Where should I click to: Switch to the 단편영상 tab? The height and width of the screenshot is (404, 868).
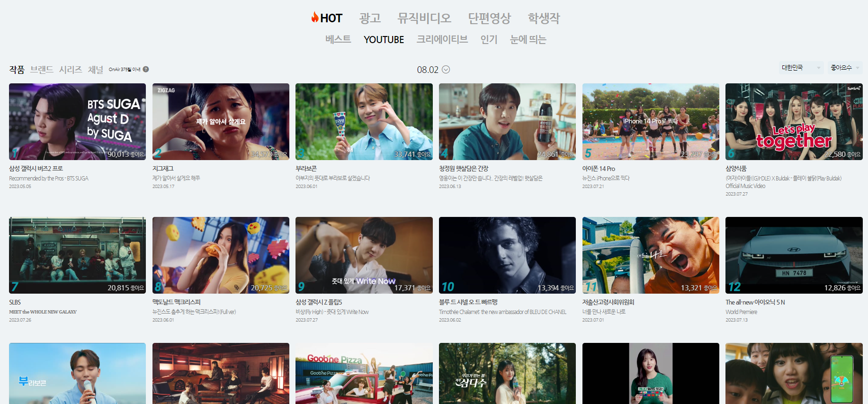(489, 18)
